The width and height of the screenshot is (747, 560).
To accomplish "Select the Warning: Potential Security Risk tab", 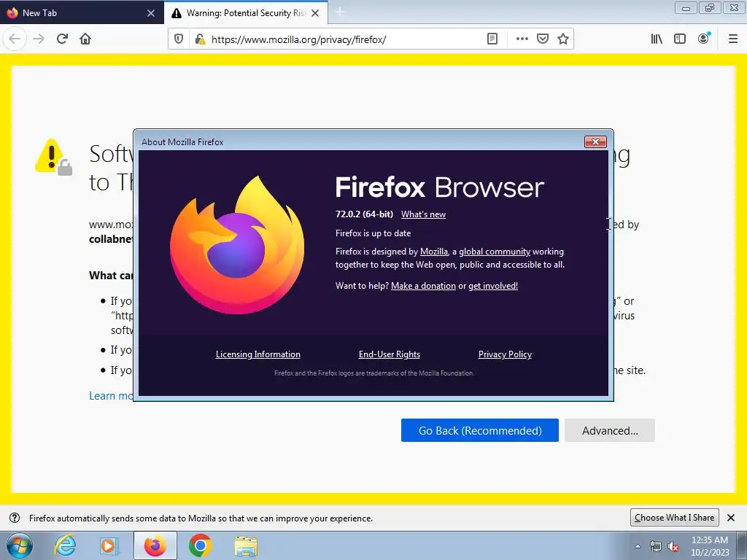I will tap(246, 13).
